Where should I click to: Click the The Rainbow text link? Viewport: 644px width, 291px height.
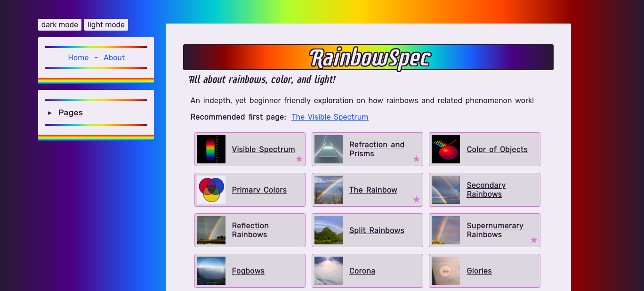(x=373, y=190)
